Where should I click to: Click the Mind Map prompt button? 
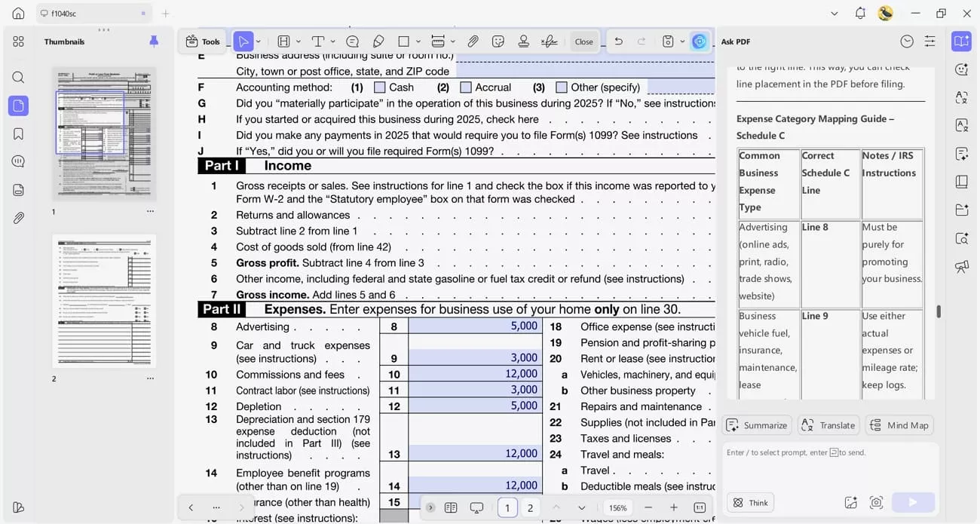pos(899,425)
